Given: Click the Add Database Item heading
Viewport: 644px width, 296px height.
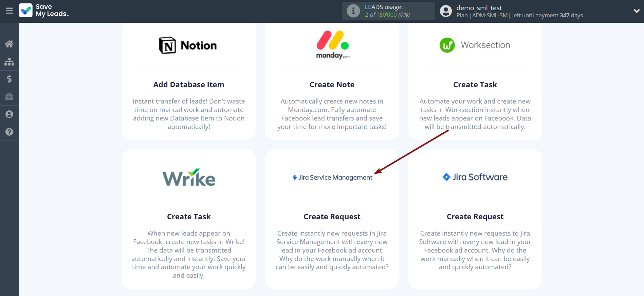Looking at the screenshot, I should tap(189, 85).
